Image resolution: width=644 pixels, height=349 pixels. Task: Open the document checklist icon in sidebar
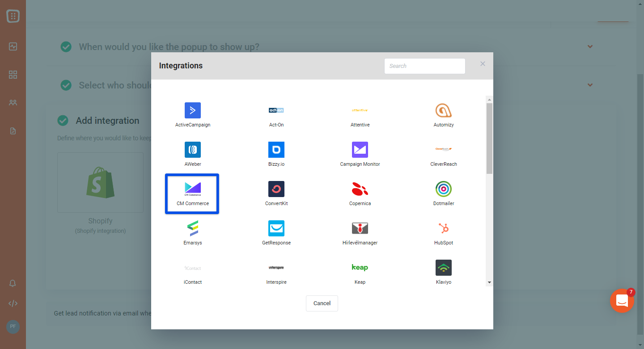point(13,131)
